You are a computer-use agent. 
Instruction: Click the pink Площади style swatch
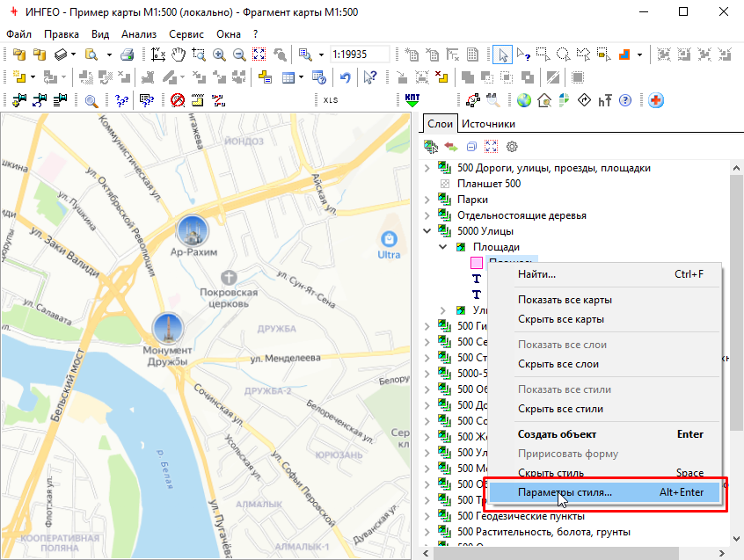(x=477, y=263)
